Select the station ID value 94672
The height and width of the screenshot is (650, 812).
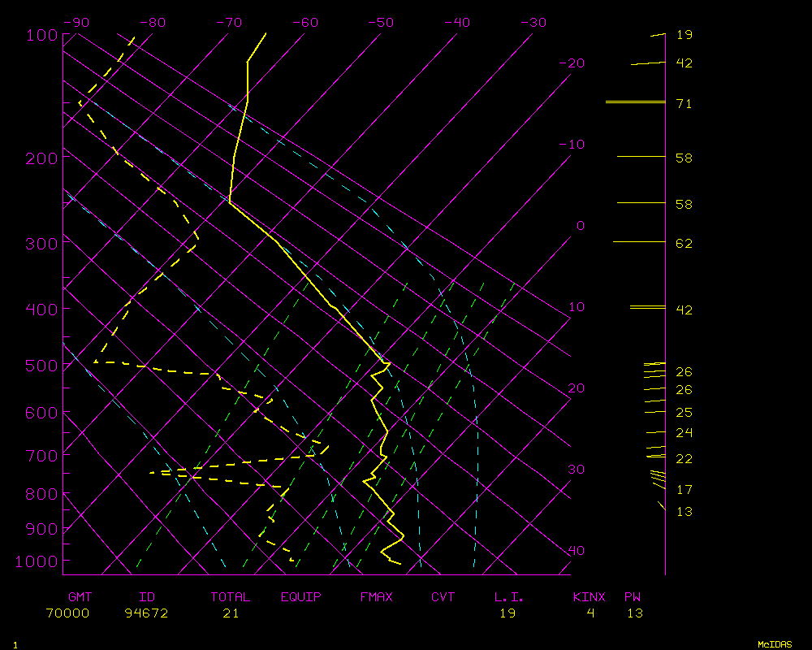tap(146, 613)
